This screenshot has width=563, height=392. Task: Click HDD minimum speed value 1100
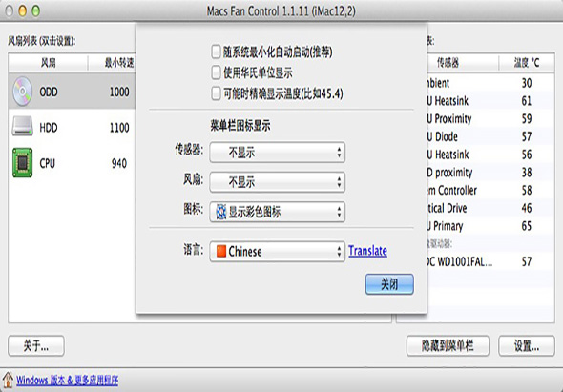pos(119,128)
